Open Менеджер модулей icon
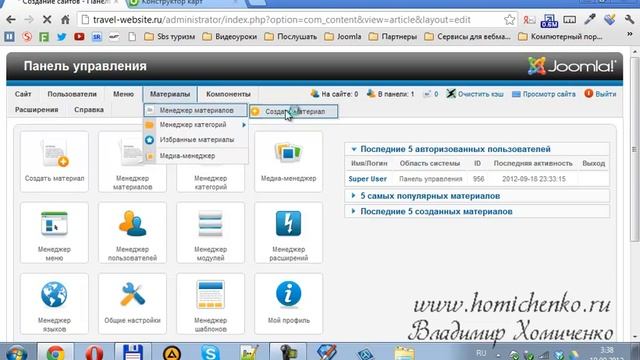 [x=210, y=233]
